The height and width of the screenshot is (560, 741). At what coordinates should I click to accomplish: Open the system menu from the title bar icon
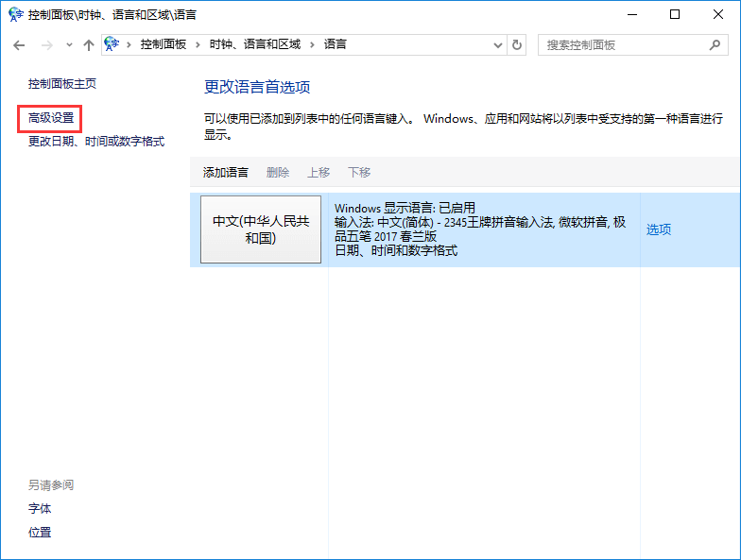[x=15, y=14]
